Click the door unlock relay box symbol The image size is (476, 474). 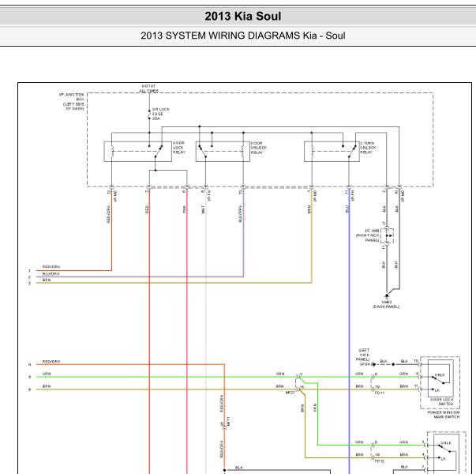[223, 152]
